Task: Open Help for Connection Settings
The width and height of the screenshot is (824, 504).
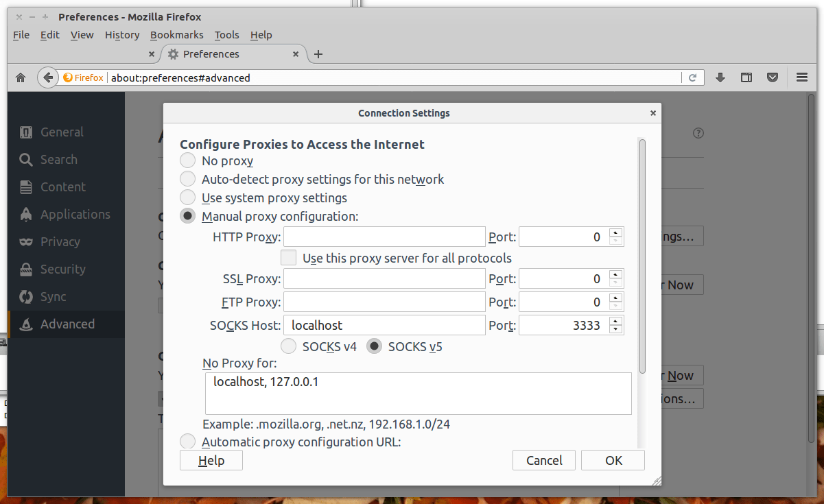Action: click(x=211, y=460)
